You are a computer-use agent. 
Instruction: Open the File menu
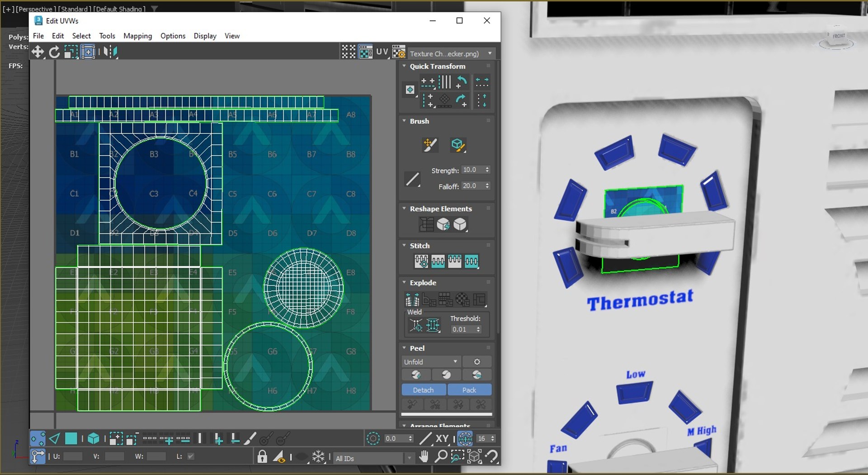click(38, 36)
